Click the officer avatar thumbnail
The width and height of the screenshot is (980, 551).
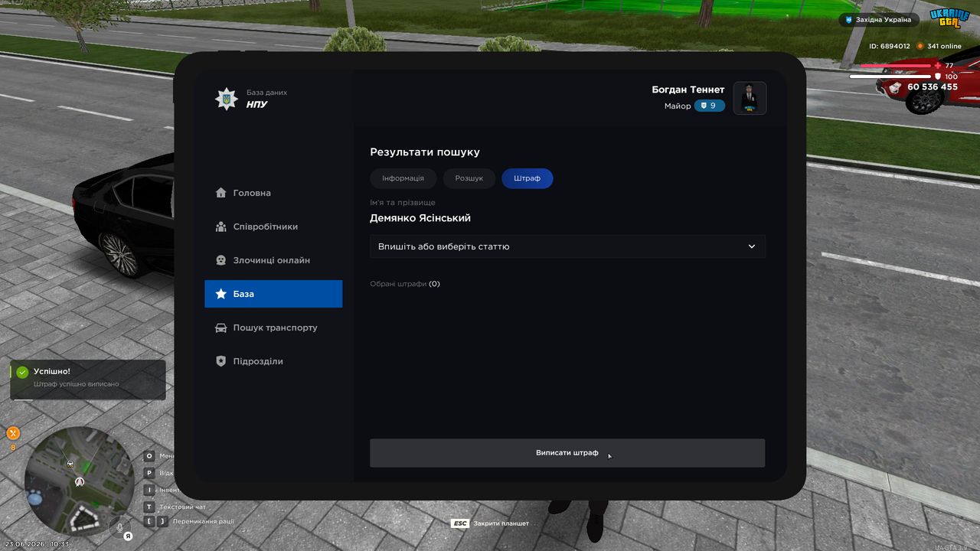[x=750, y=98]
